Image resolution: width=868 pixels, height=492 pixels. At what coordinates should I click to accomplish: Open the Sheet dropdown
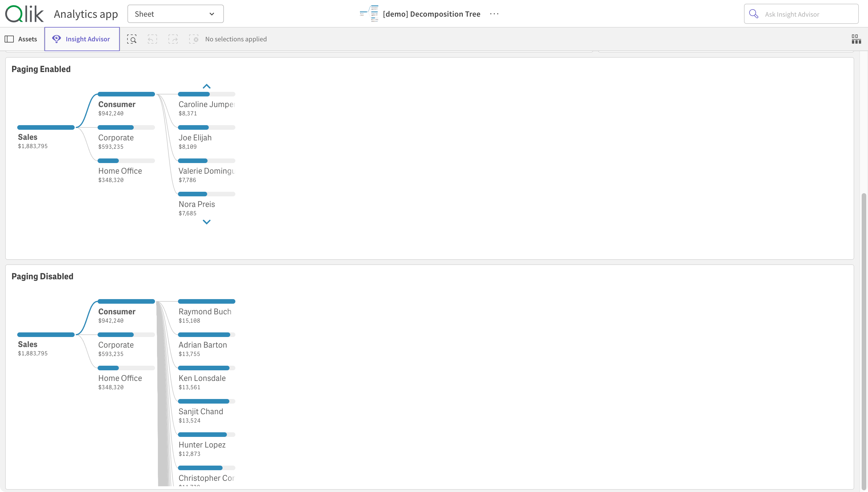[x=175, y=14]
